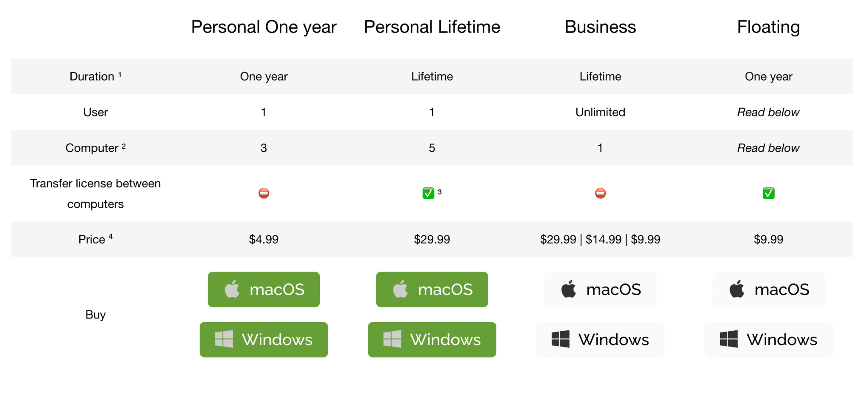Click the Floating Windows buy button
This screenshot has height=396, width=868.
pyautogui.click(x=768, y=339)
